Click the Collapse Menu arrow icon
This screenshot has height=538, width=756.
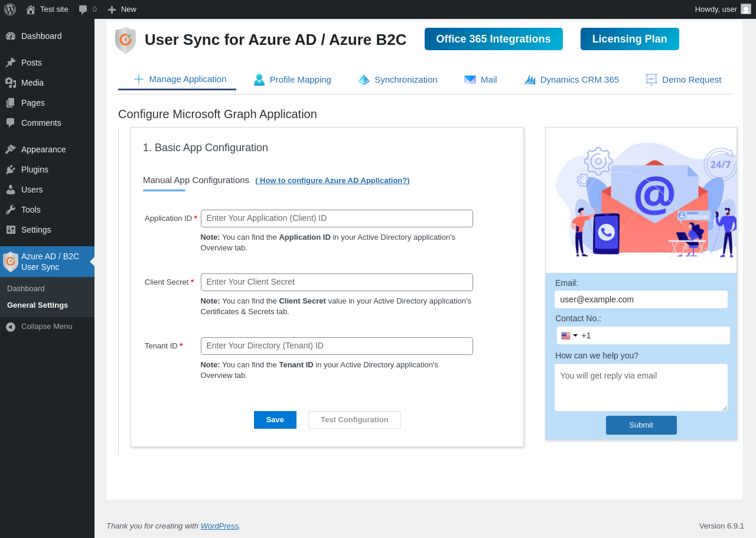pos(11,327)
